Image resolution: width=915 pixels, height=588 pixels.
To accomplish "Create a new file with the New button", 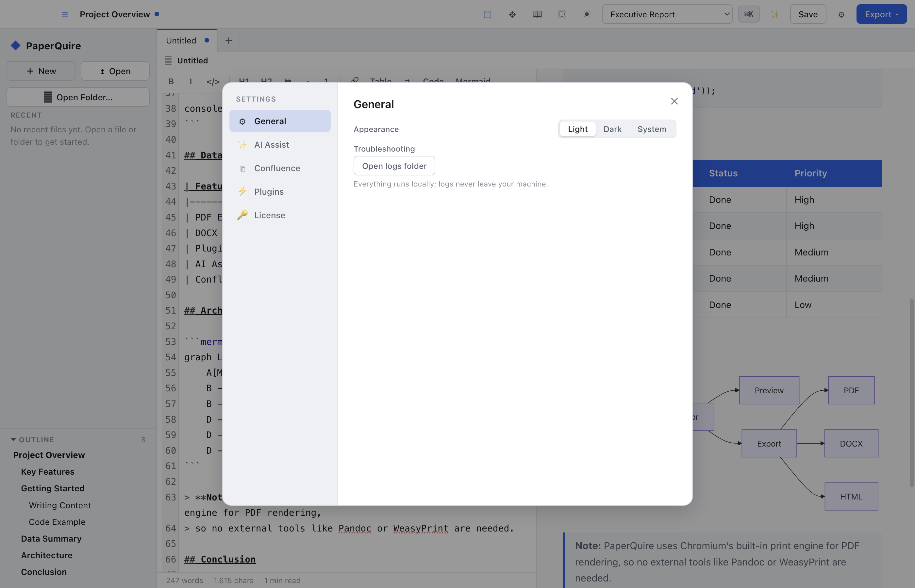I will [x=41, y=71].
